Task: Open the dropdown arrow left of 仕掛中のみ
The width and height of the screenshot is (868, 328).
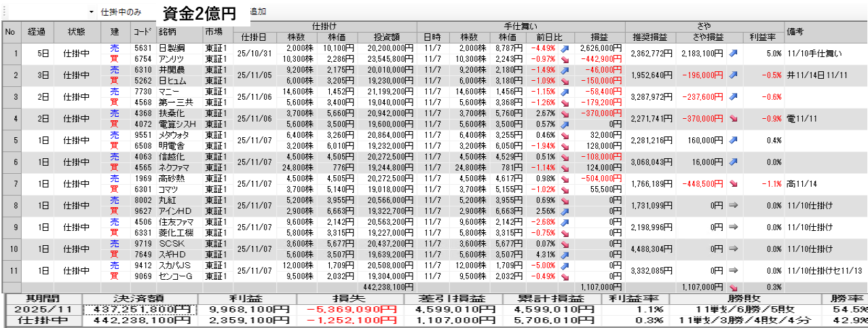Action: tap(92, 12)
